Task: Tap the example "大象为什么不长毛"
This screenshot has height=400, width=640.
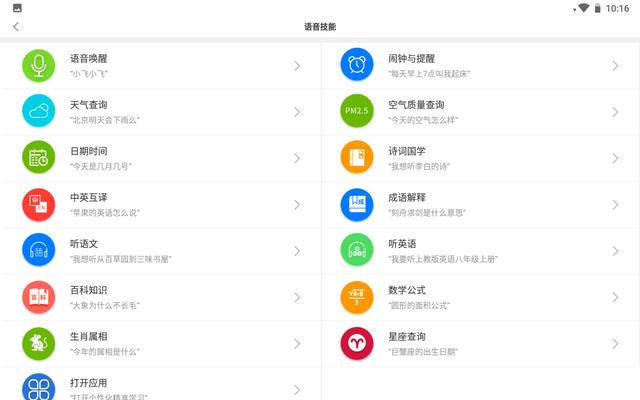Action: (104, 305)
